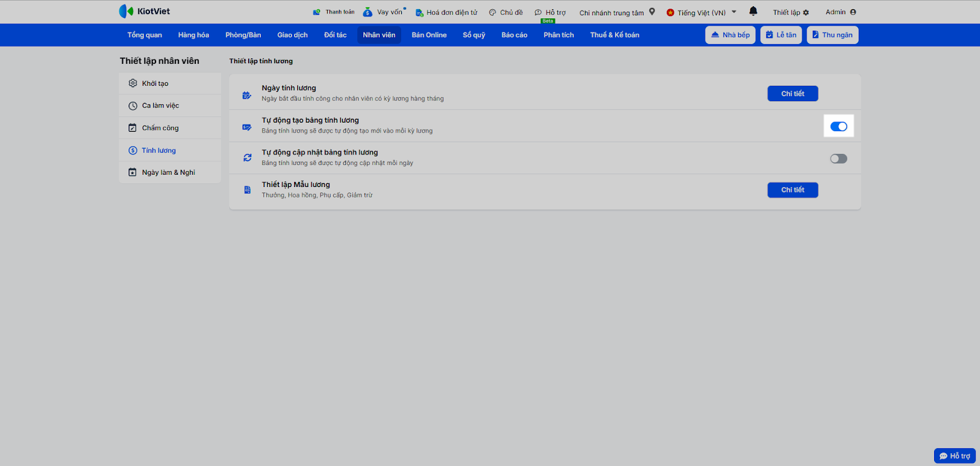980x466 pixels.
Task: Open the Giao dịch menu
Action: point(293,35)
